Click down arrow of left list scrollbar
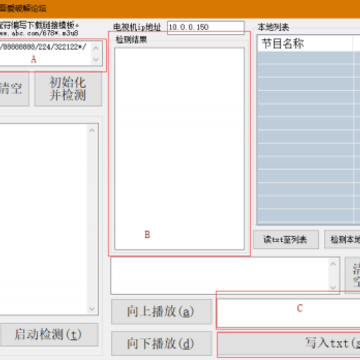 point(93,309)
